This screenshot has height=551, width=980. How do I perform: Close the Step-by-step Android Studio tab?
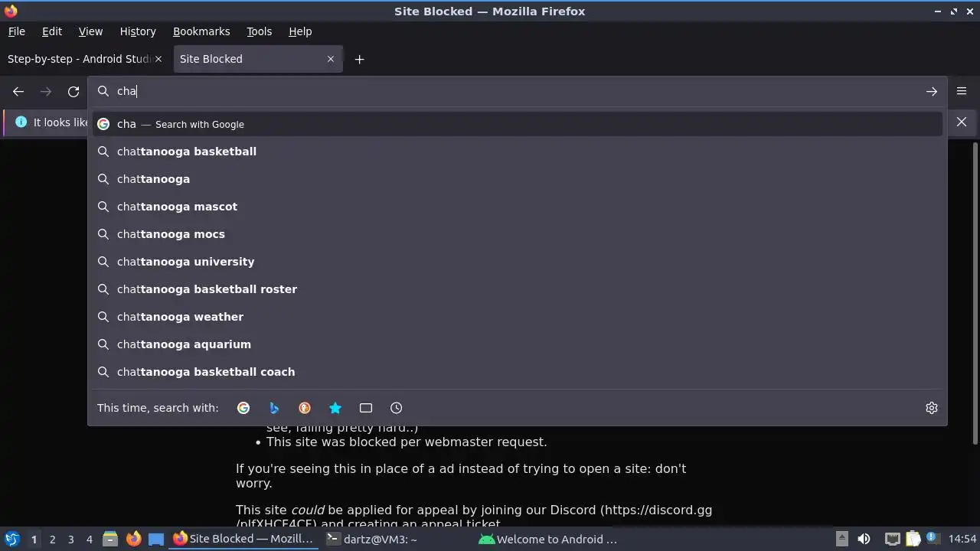click(158, 59)
